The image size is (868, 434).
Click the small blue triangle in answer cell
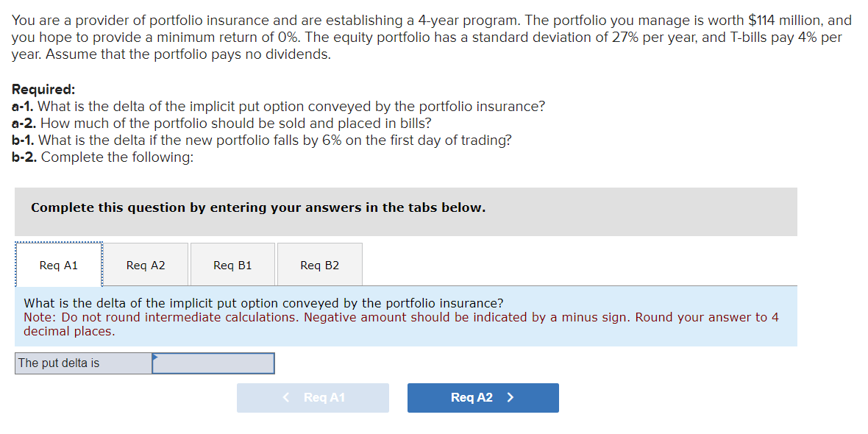[x=155, y=357]
